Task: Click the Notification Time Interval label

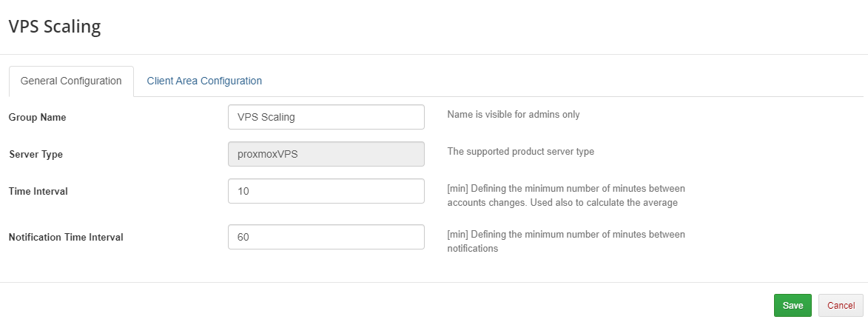Action: (x=66, y=238)
